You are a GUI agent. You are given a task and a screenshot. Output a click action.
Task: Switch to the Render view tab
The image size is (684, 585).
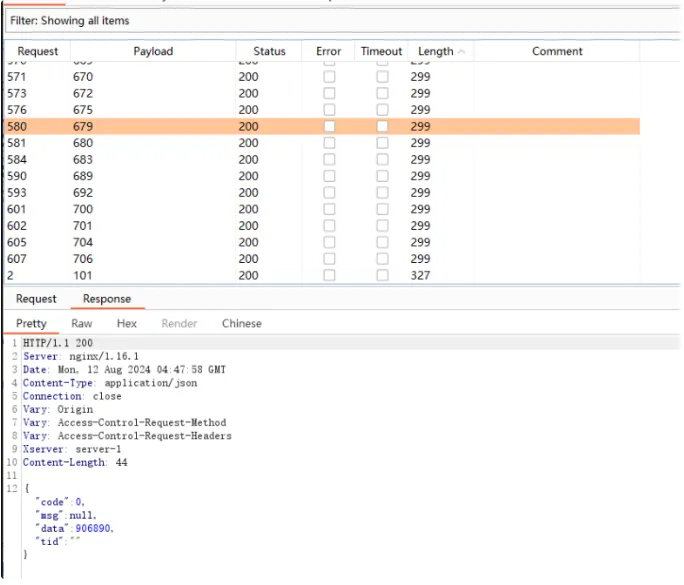[x=179, y=324]
